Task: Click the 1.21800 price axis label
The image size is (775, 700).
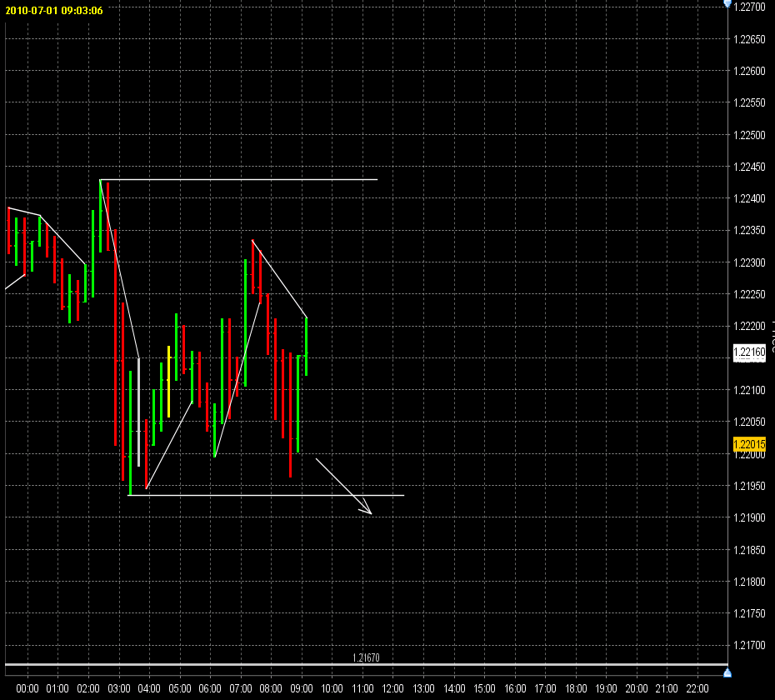Action: [750, 582]
